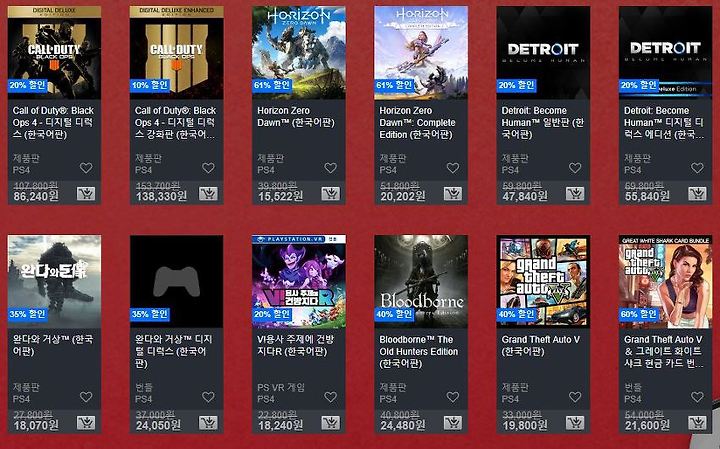The height and width of the screenshot is (449, 720).
Task: Toggle wishlist heart for Bloodborne Old Hunters Edition
Action: (453, 397)
